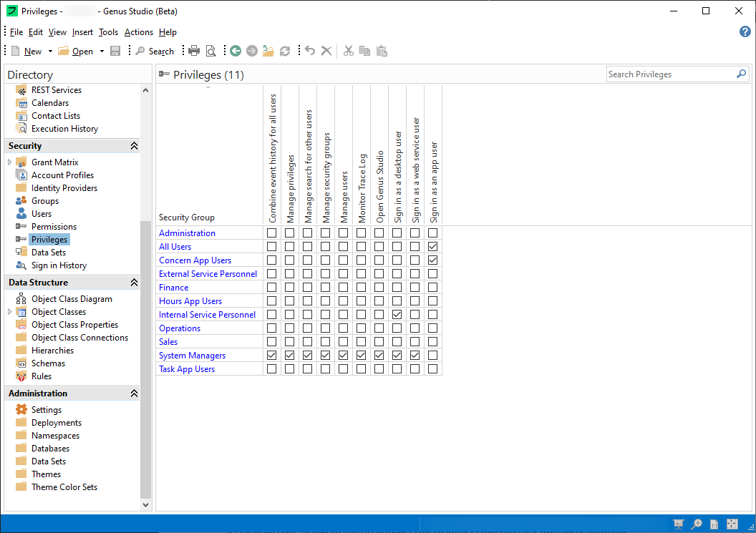Disable app user sign-in for All Users

pos(432,247)
